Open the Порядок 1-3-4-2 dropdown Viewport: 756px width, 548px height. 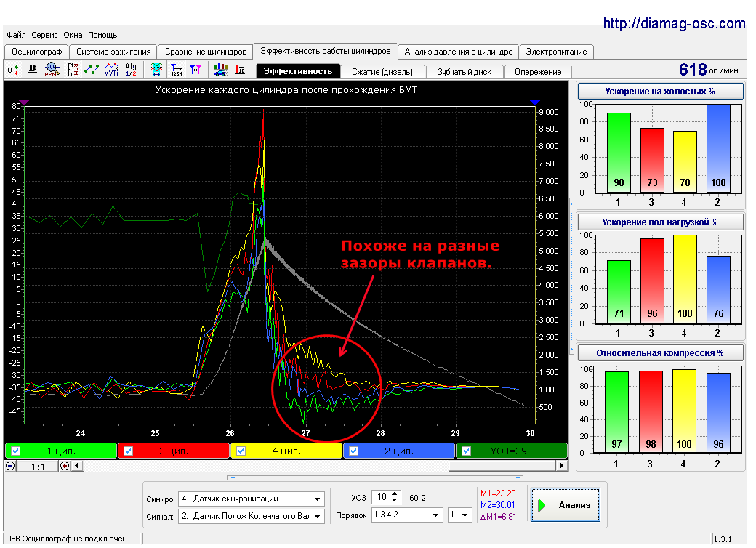(x=407, y=515)
